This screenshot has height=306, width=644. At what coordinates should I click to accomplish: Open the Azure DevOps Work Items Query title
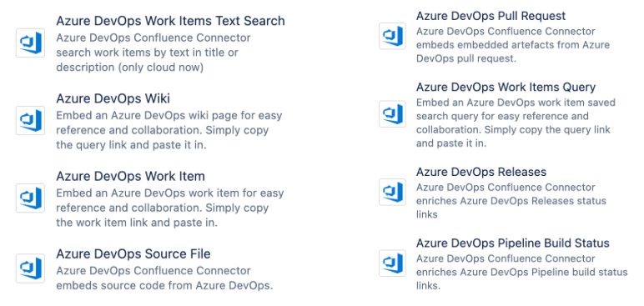[506, 87]
